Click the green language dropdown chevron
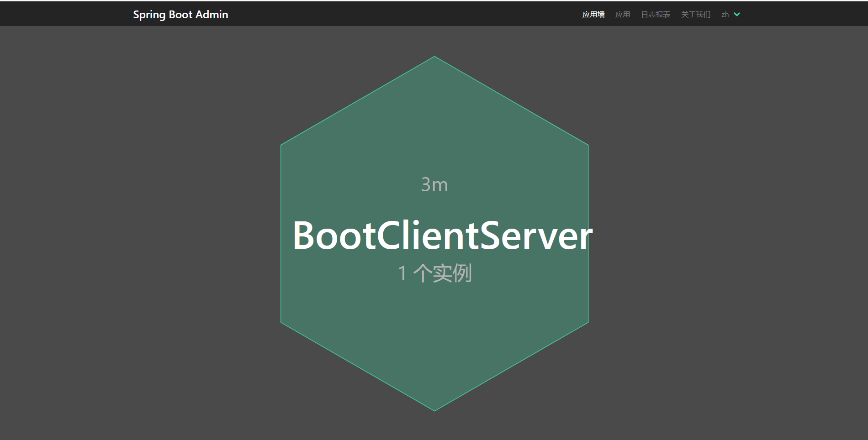868x440 pixels. point(736,15)
